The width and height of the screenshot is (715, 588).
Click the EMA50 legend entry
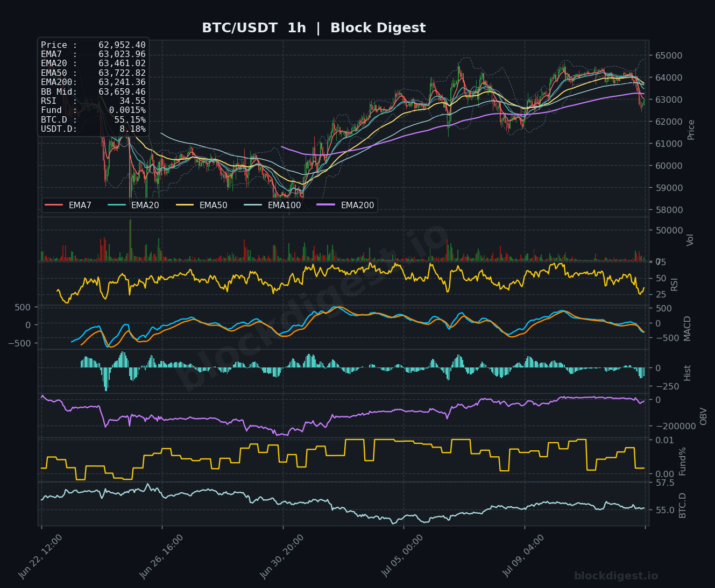pos(202,205)
